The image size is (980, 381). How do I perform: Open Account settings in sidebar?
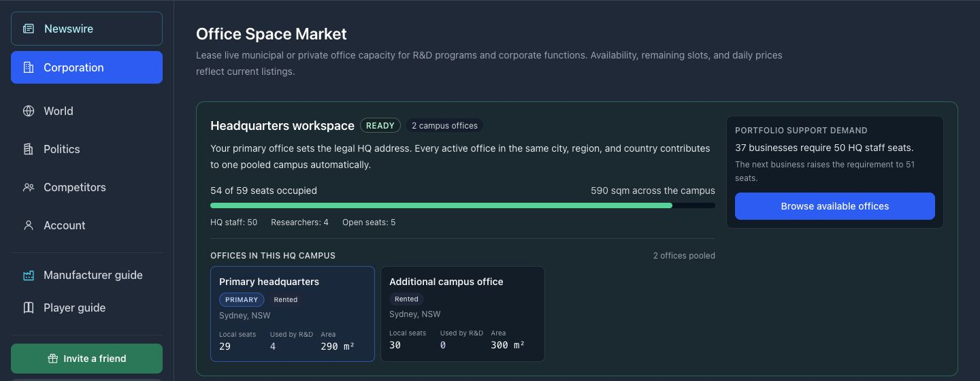pyautogui.click(x=86, y=225)
